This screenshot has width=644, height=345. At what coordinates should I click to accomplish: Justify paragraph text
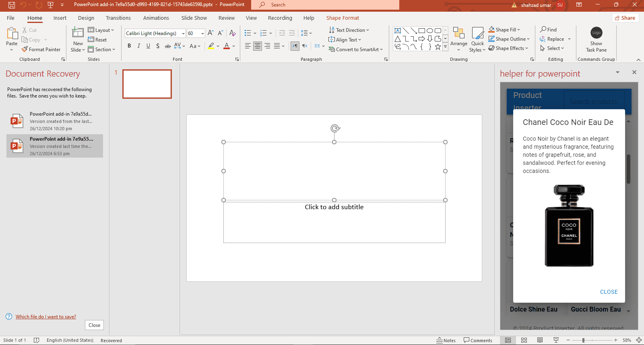pyautogui.click(x=277, y=46)
